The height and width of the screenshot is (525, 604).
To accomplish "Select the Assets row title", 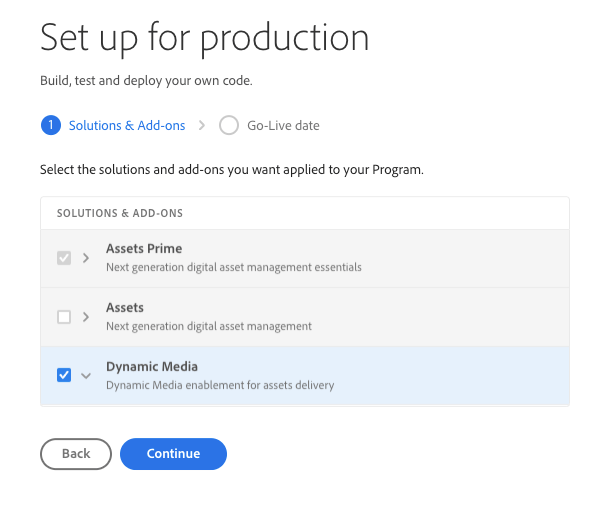I will pos(125,308).
